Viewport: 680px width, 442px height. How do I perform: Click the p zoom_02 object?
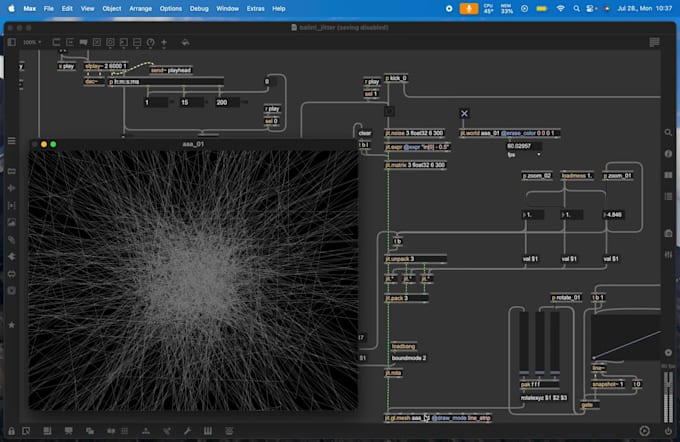[x=537, y=176]
